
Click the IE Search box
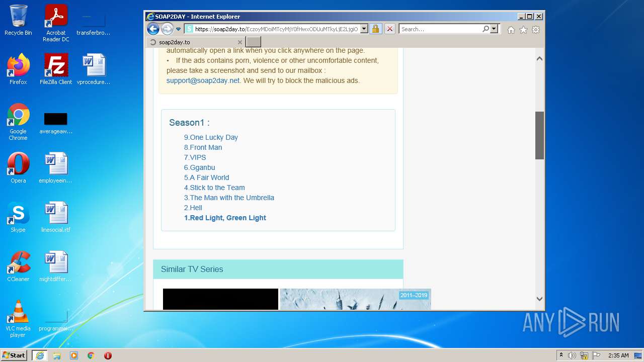tap(441, 29)
